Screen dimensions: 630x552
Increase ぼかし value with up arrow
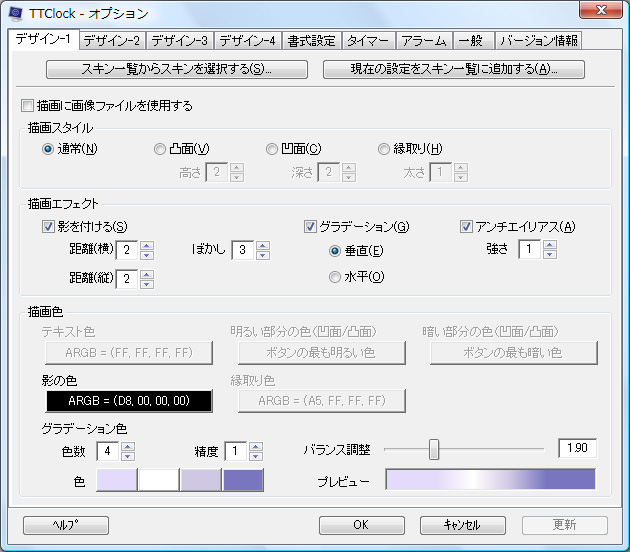263,245
